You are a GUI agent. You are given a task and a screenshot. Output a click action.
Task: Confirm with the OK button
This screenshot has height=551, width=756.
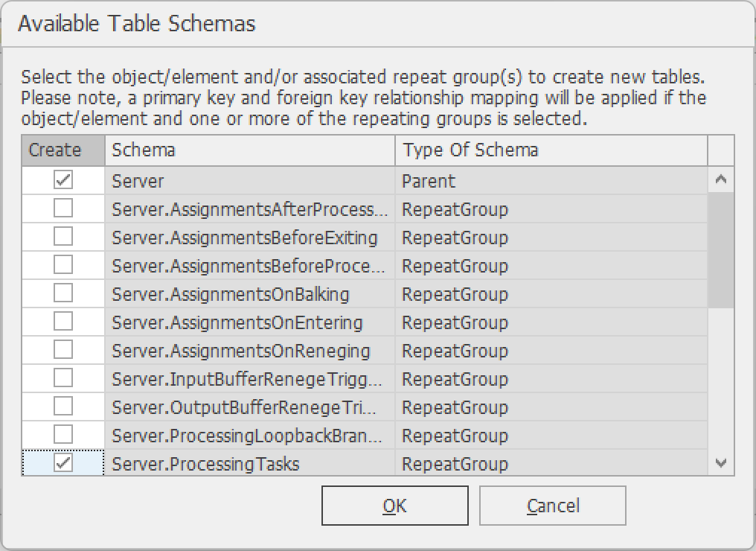click(x=395, y=506)
